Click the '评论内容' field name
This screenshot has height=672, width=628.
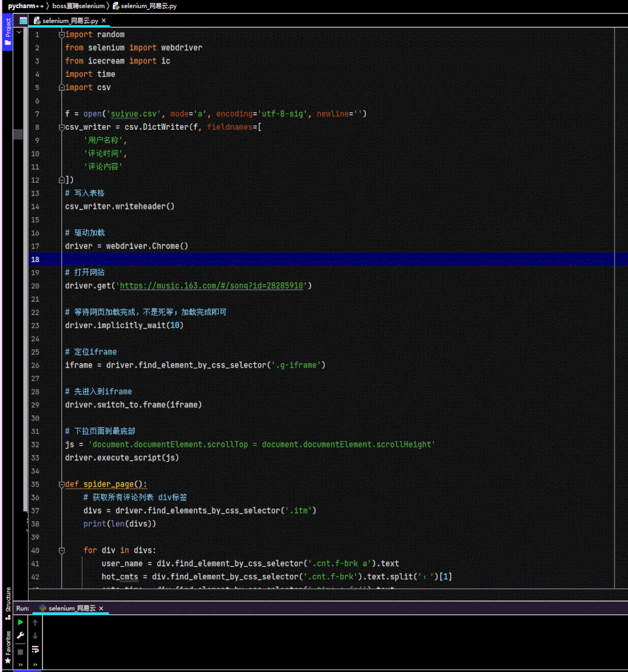coord(104,167)
